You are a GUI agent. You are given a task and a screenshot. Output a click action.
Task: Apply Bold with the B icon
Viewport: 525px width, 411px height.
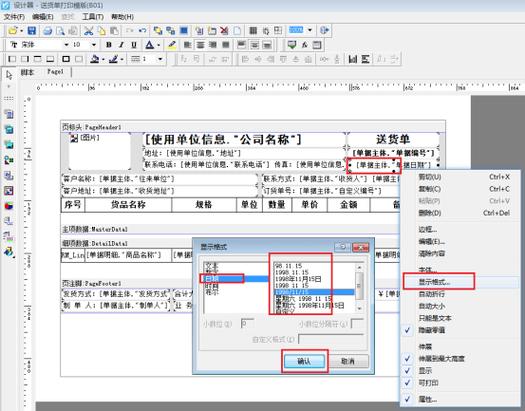click(x=108, y=45)
